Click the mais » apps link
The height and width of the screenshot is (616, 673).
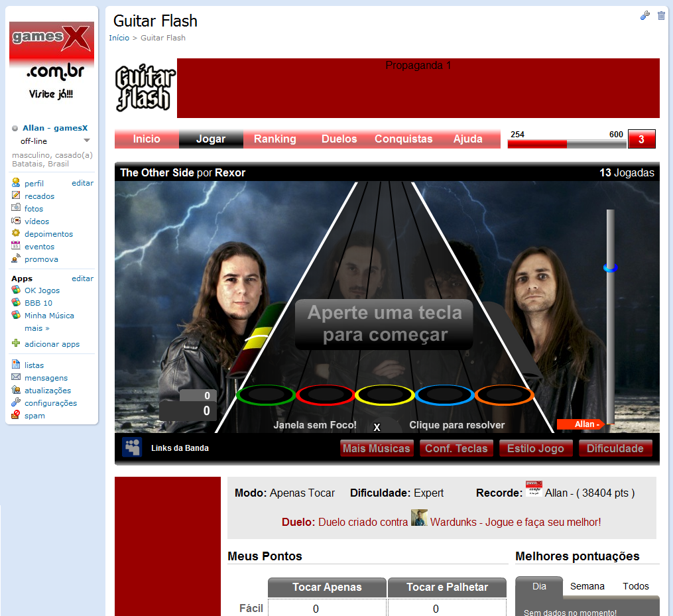[x=37, y=328]
